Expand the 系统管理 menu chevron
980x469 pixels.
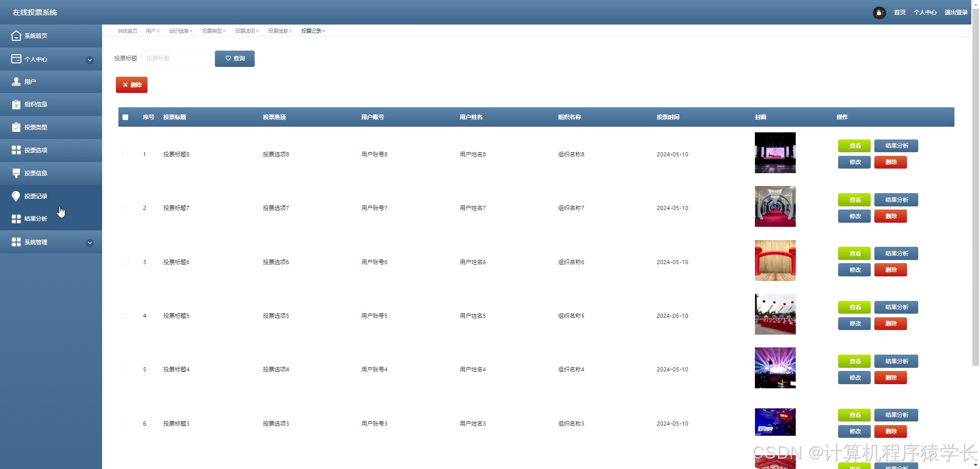coord(90,243)
